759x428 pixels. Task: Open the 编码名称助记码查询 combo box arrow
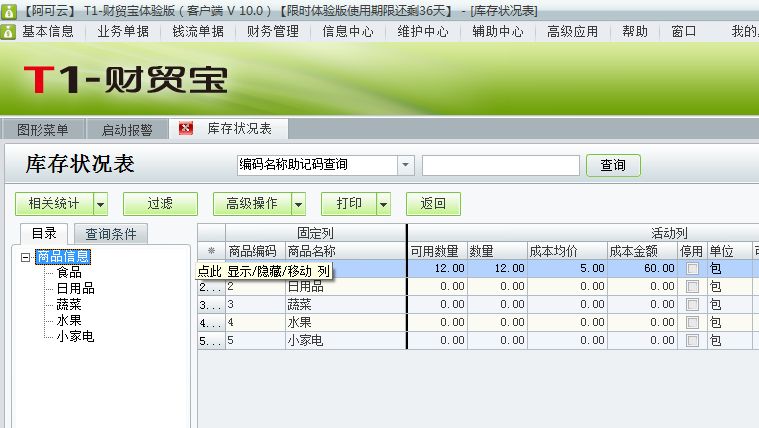pos(405,165)
